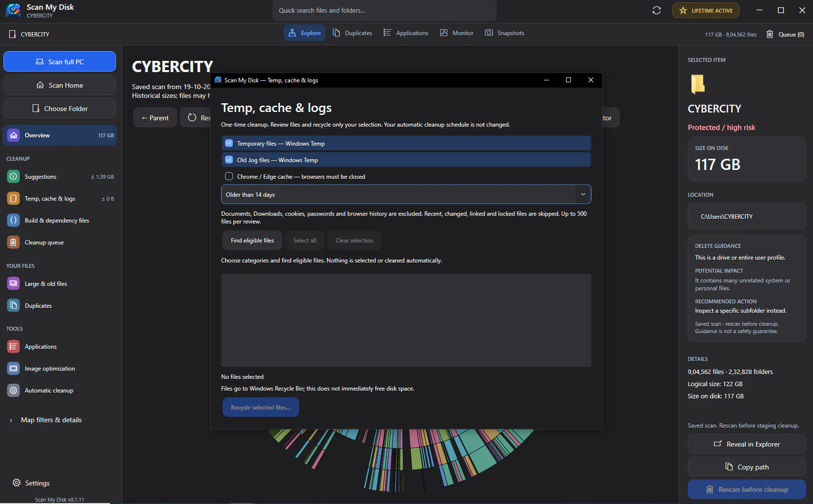813x504 pixels.
Task: Click the Large & old files icon
Action: click(x=14, y=283)
